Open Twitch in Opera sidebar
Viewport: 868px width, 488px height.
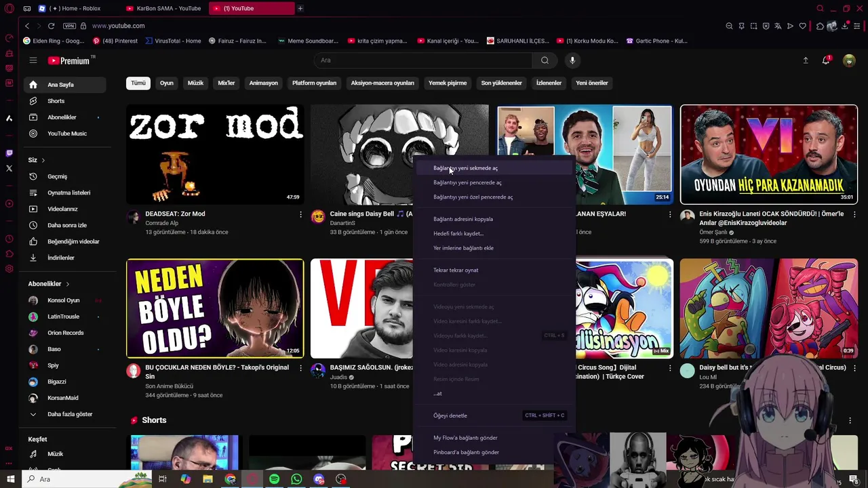pyautogui.click(x=9, y=153)
